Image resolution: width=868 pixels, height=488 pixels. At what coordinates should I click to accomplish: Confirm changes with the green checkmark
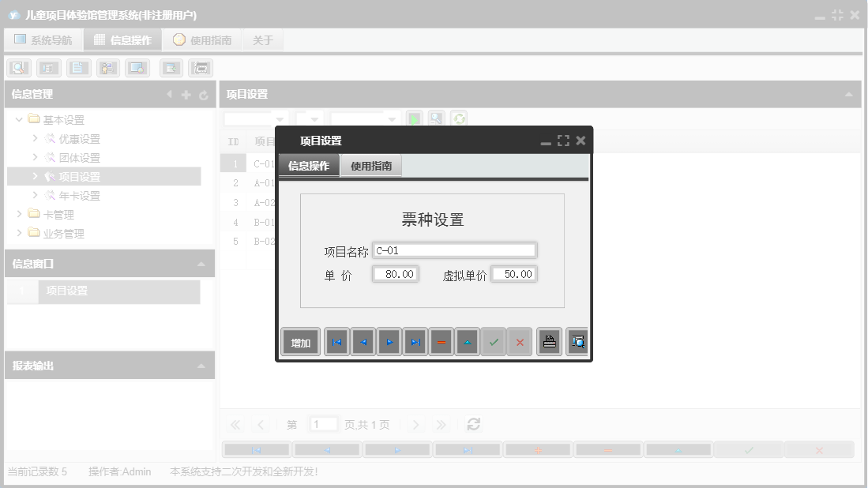(493, 341)
